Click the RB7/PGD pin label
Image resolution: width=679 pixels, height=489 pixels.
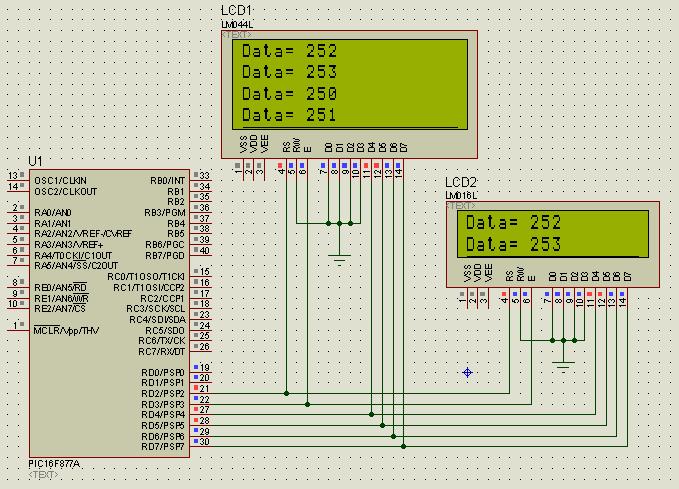[x=165, y=256]
